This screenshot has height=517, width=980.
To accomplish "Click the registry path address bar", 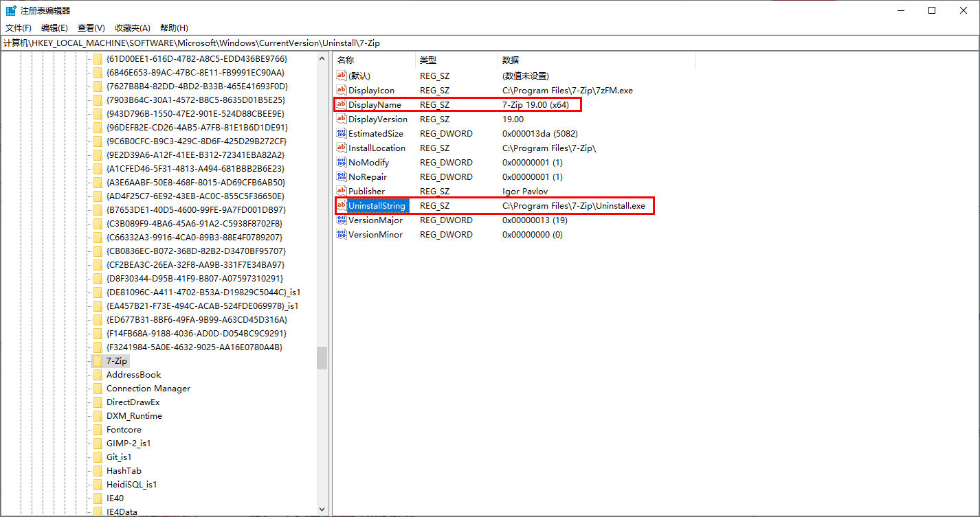I will 489,43.
